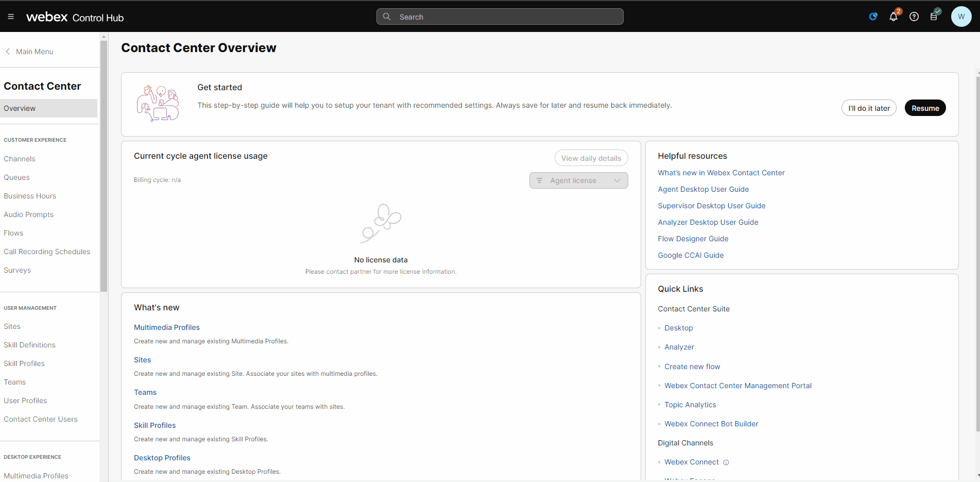Open the Flow Designer Guide link
This screenshot has width=980, height=482.
(x=693, y=239)
